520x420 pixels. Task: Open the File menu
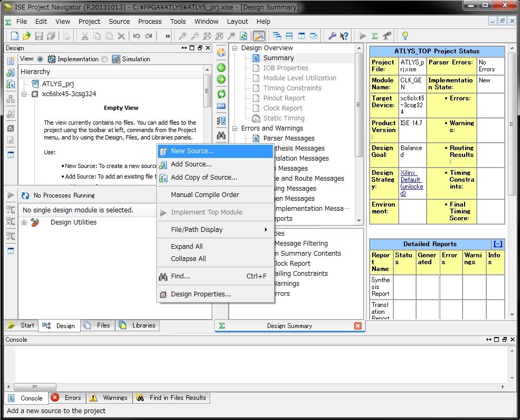tap(22, 22)
